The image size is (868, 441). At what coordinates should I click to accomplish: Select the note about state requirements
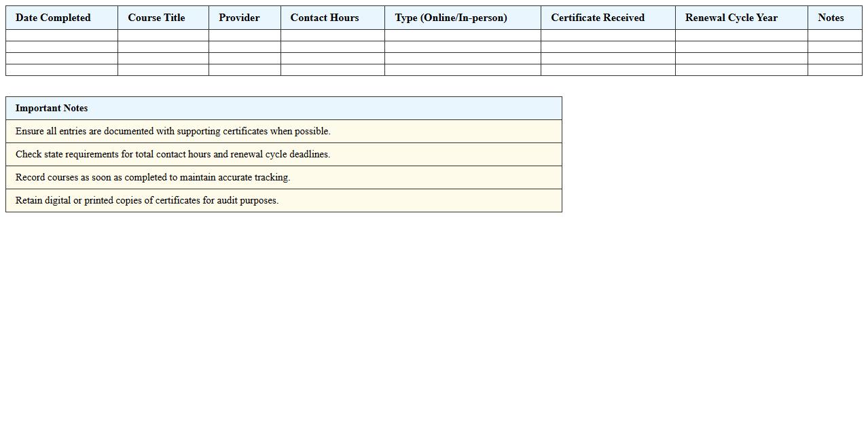283,154
